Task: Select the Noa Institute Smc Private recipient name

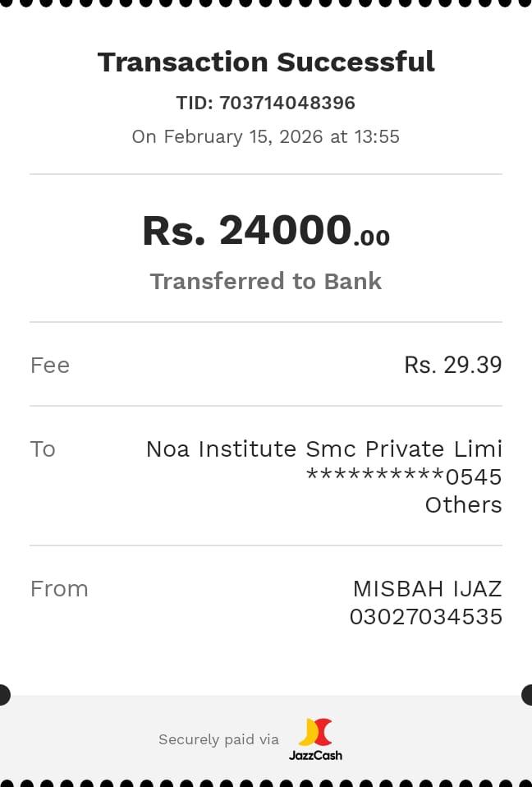Action: point(323,449)
